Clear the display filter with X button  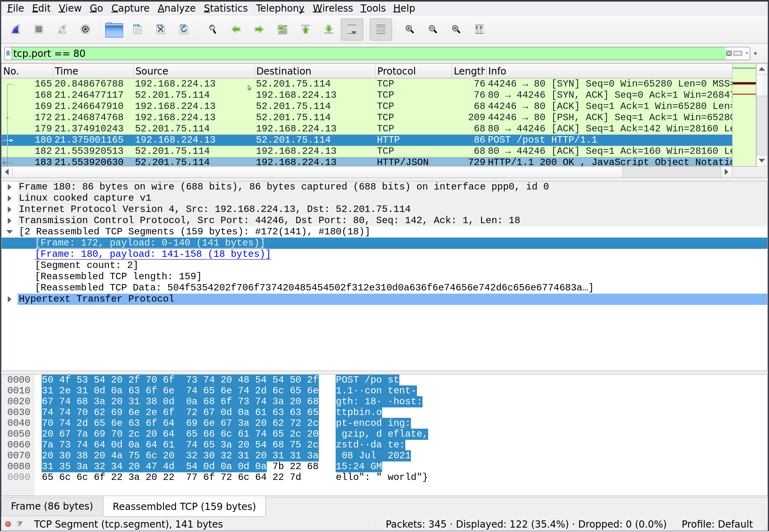(729, 53)
